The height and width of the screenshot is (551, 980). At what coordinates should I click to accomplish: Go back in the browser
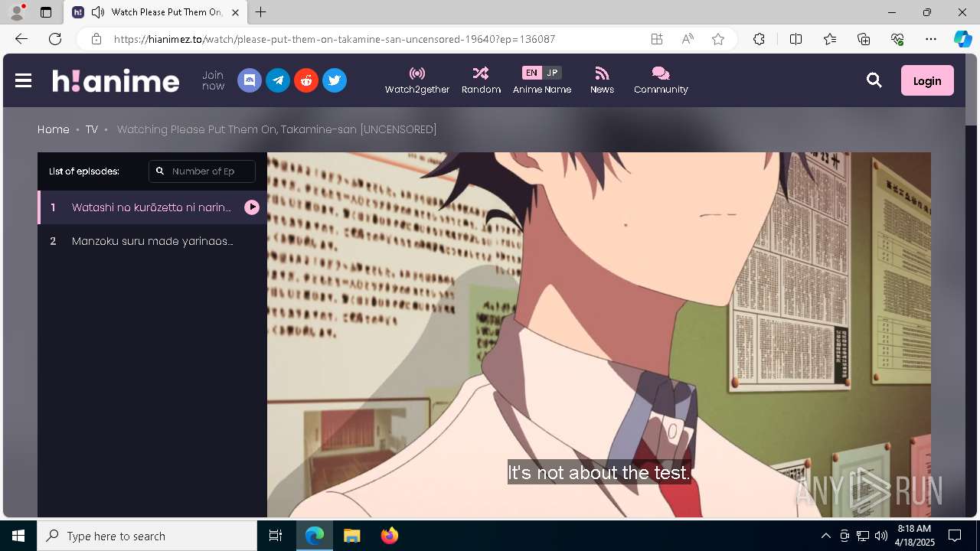[21, 39]
